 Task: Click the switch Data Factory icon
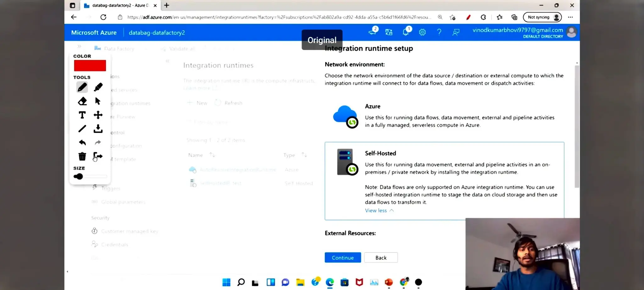click(389, 32)
